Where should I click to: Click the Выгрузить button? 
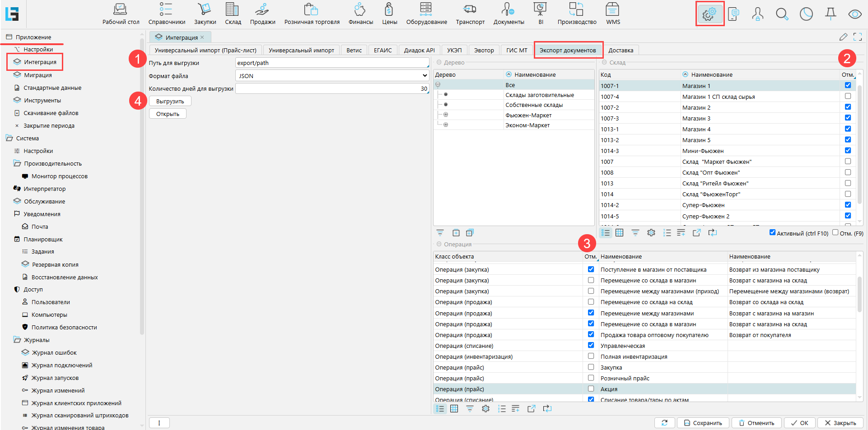coord(170,102)
